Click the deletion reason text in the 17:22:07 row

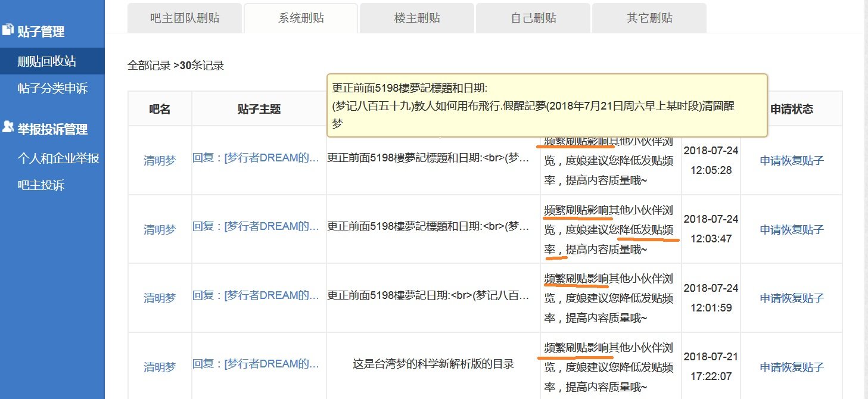click(x=609, y=367)
